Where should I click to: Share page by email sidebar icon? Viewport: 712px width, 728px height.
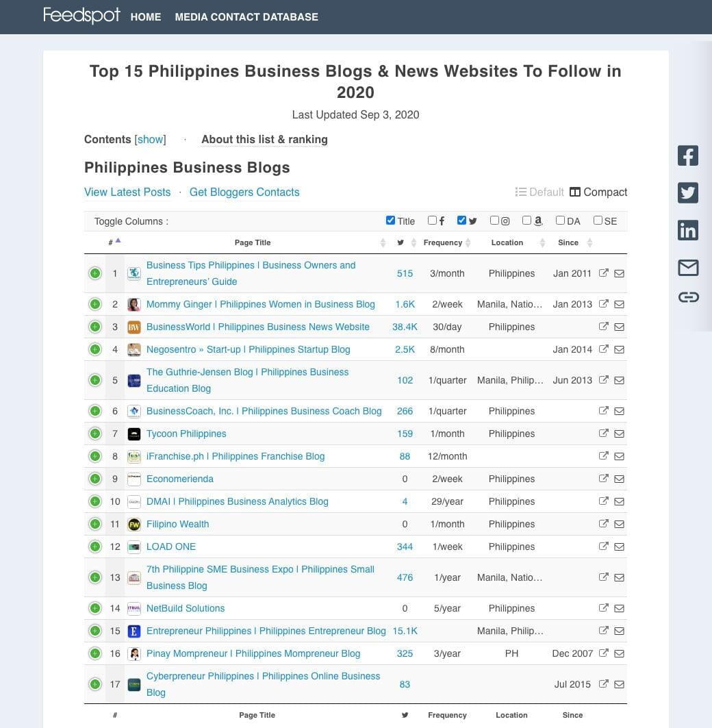click(688, 267)
